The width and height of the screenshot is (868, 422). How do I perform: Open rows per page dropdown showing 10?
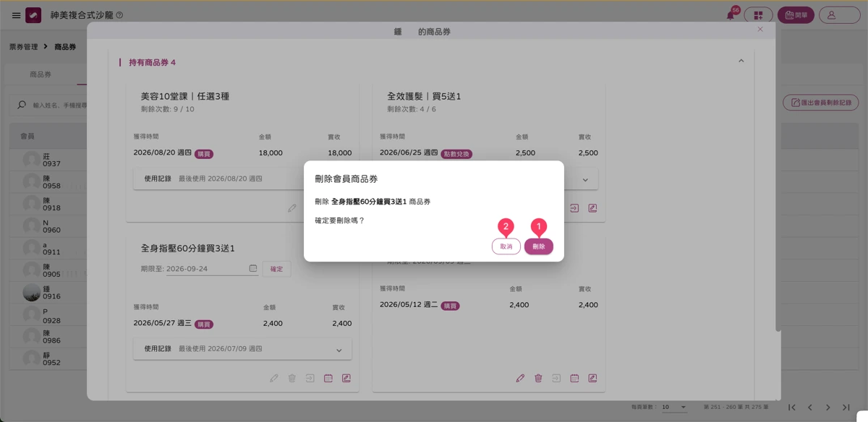click(674, 408)
